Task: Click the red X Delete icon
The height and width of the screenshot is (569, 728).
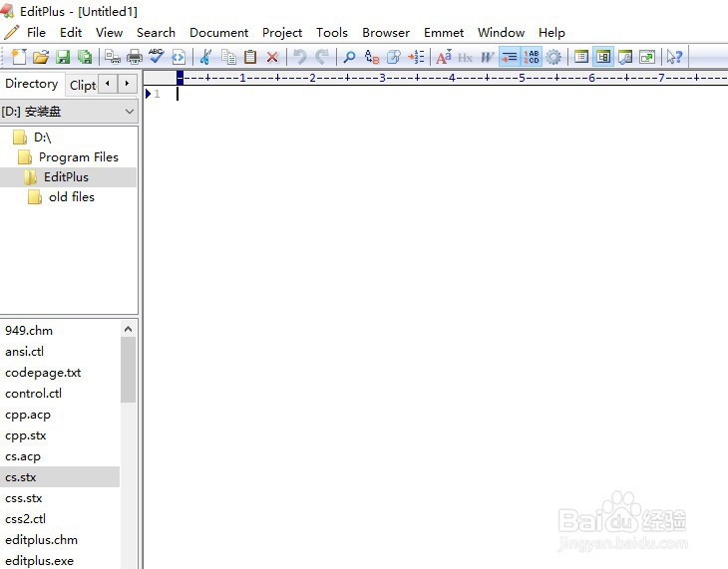Action: coord(272,57)
